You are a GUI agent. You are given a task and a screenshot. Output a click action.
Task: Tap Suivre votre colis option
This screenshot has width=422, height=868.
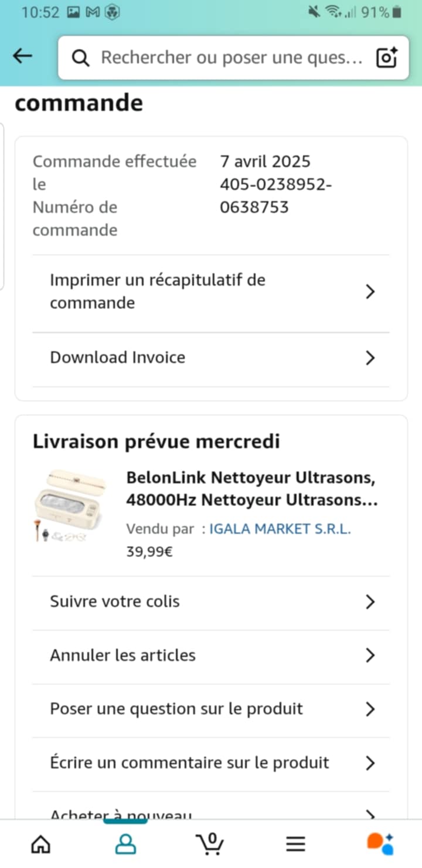(115, 602)
